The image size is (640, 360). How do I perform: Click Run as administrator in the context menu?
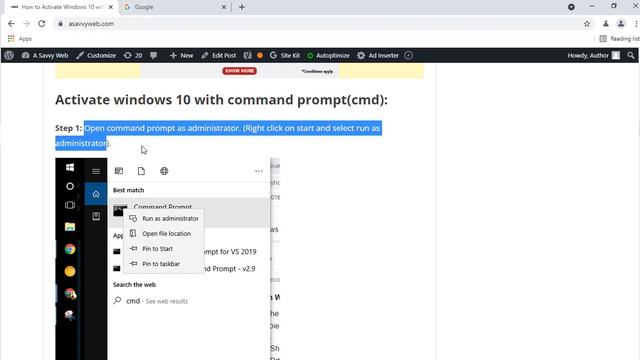(164, 219)
